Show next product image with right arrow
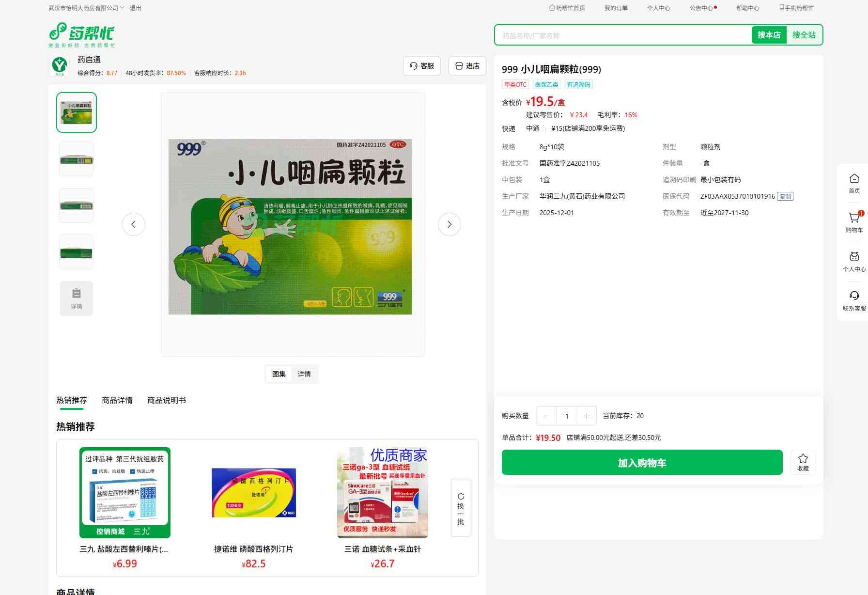Viewport: 868px width, 595px height. pyautogui.click(x=449, y=224)
